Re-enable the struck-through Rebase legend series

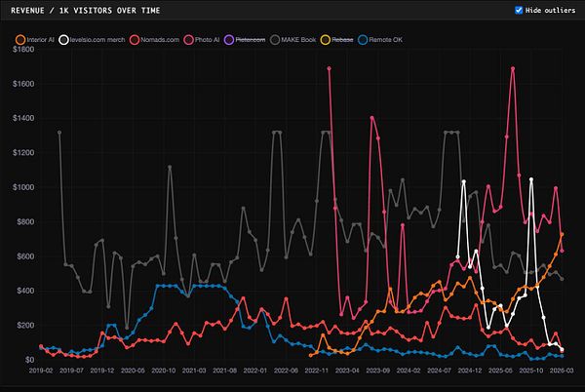coord(337,40)
